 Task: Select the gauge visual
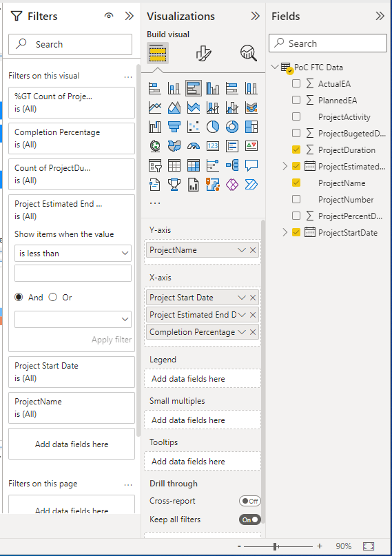pos(194,146)
